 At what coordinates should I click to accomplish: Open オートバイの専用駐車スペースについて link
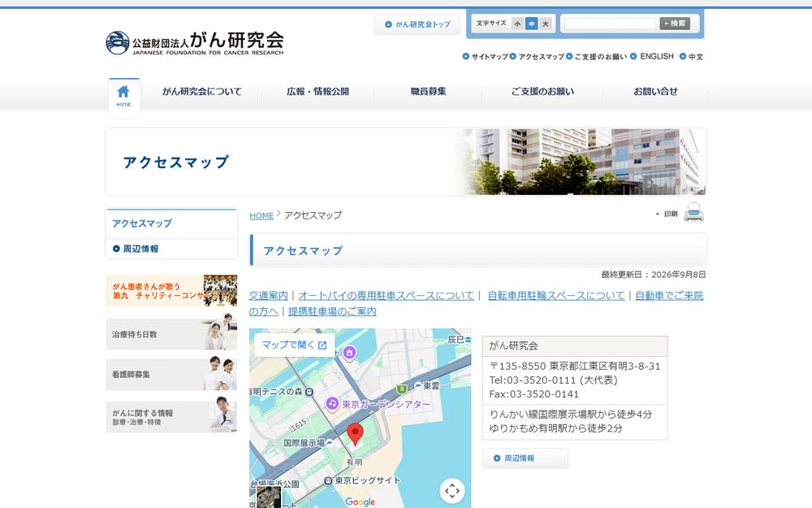pyautogui.click(x=387, y=296)
